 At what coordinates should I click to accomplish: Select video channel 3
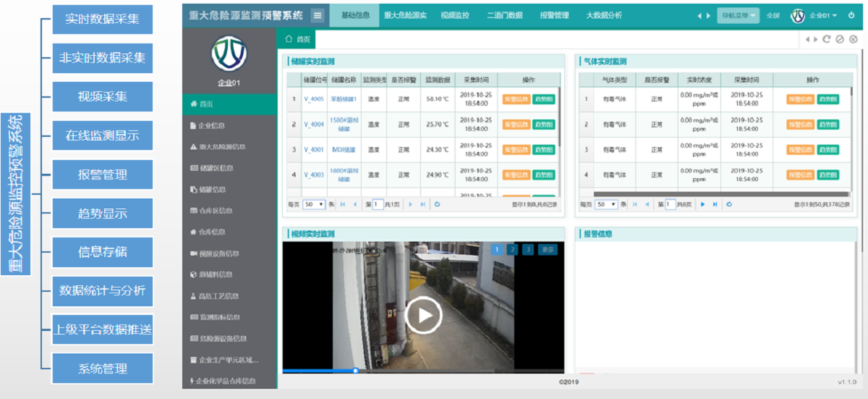pos(528,249)
